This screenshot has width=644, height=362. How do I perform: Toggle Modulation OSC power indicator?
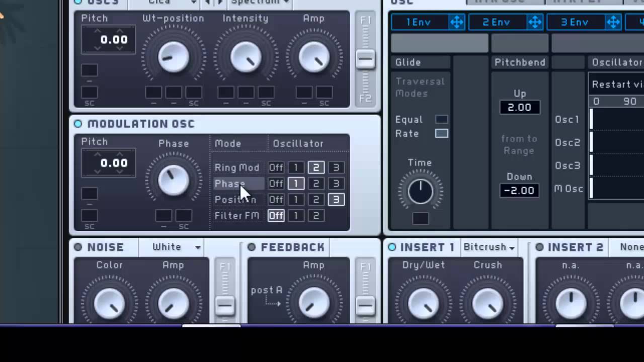pos(78,124)
